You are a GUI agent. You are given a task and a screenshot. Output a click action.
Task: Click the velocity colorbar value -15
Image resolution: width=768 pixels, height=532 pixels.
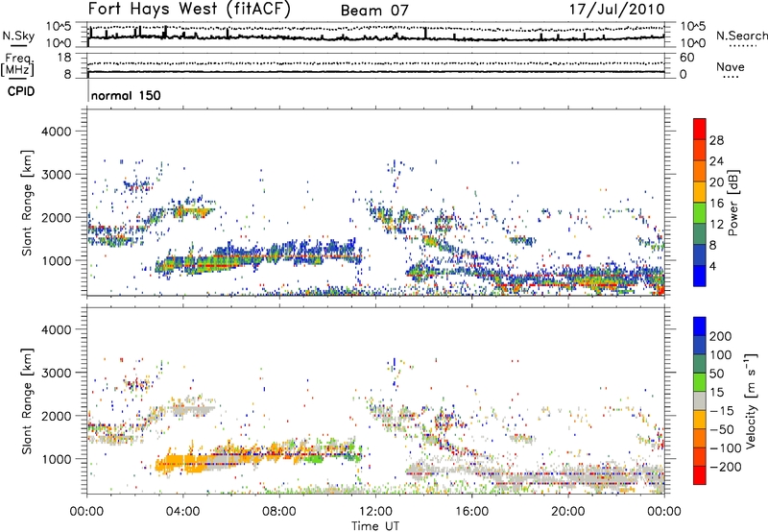[722, 410]
